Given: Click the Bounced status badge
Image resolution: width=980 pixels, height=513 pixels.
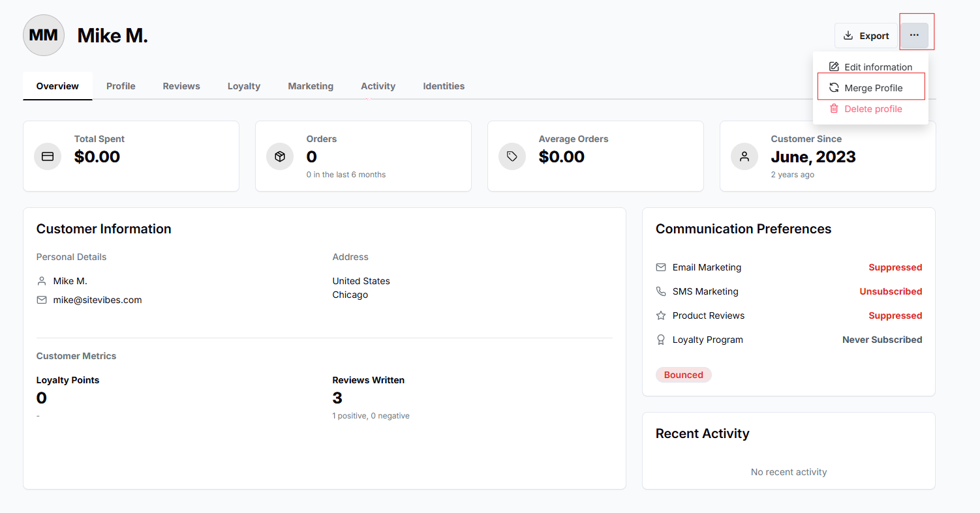Looking at the screenshot, I should coord(683,375).
